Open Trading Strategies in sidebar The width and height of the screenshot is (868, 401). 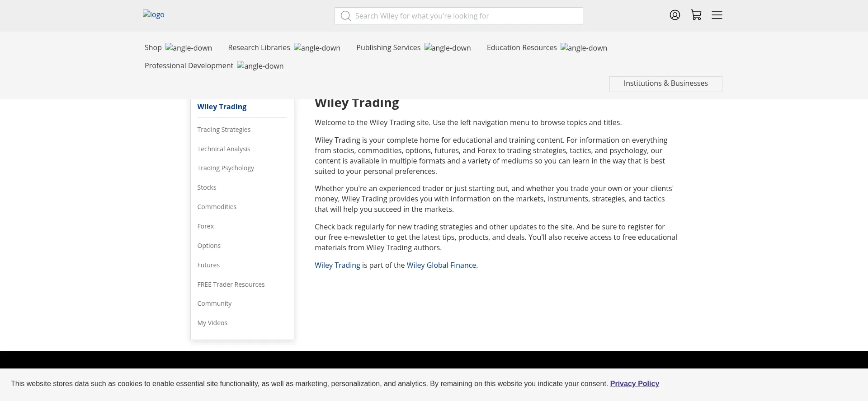[224, 130]
